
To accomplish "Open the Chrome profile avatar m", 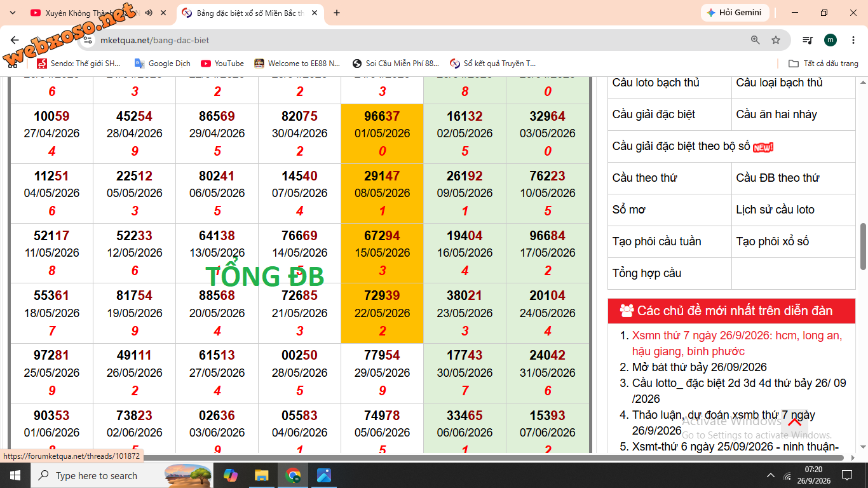I will pyautogui.click(x=831, y=40).
